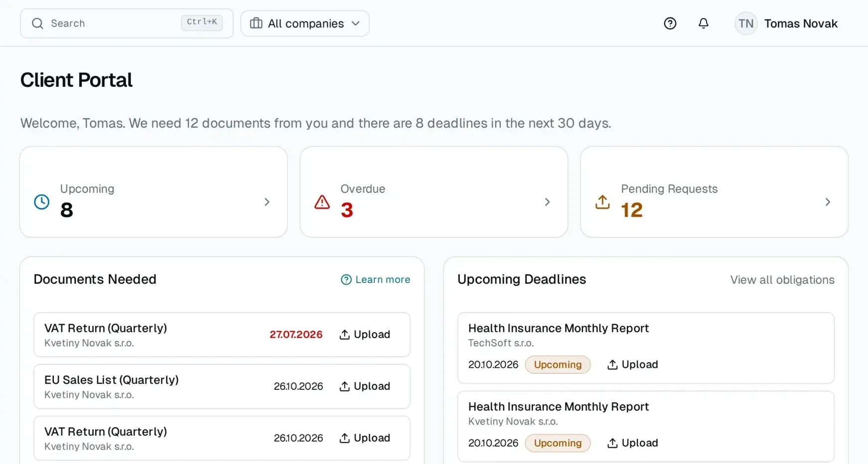The image size is (868, 464).
Task: Click the Ctrl+K shortcut badge
Action: point(202,22)
